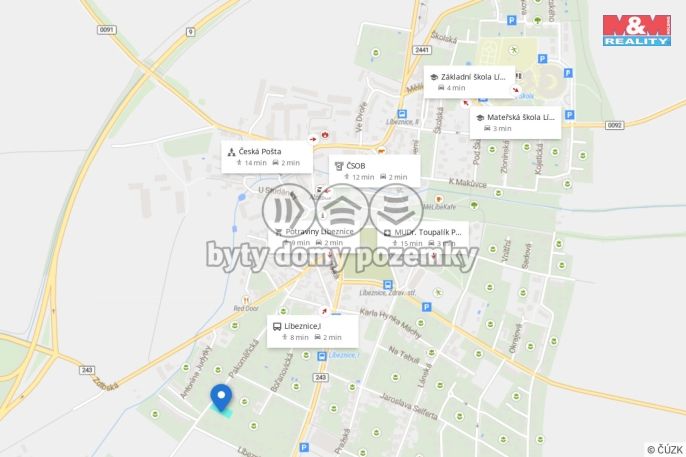Select the Základní škola Lí... card

[x=469, y=82]
